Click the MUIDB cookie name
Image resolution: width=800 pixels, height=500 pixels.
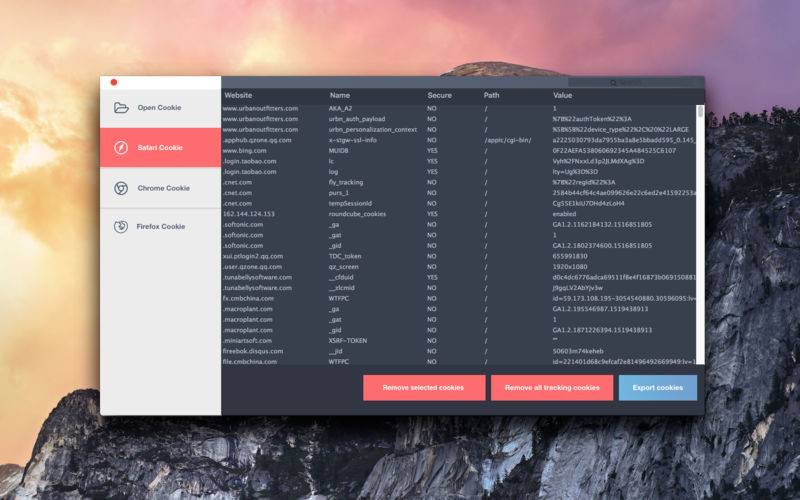339,151
